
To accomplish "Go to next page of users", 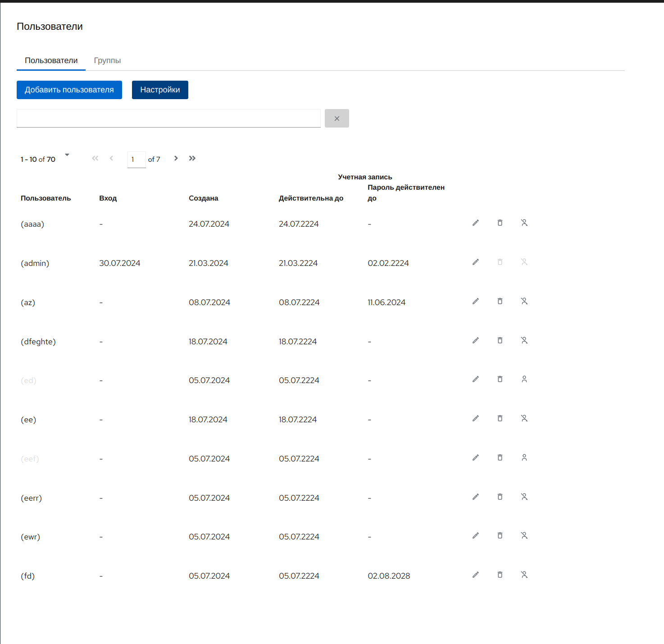I will coord(176,158).
